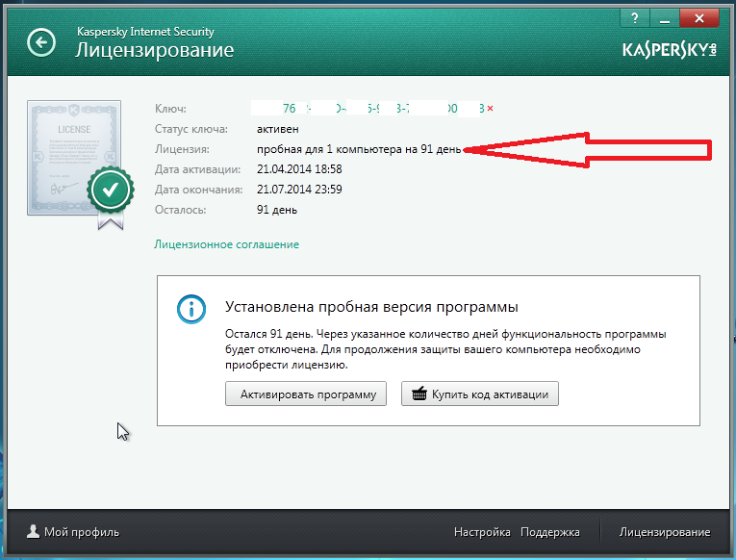This screenshot has height=560, width=736.
Task: Click Активировать программу button
Action: [x=306, y=394]
